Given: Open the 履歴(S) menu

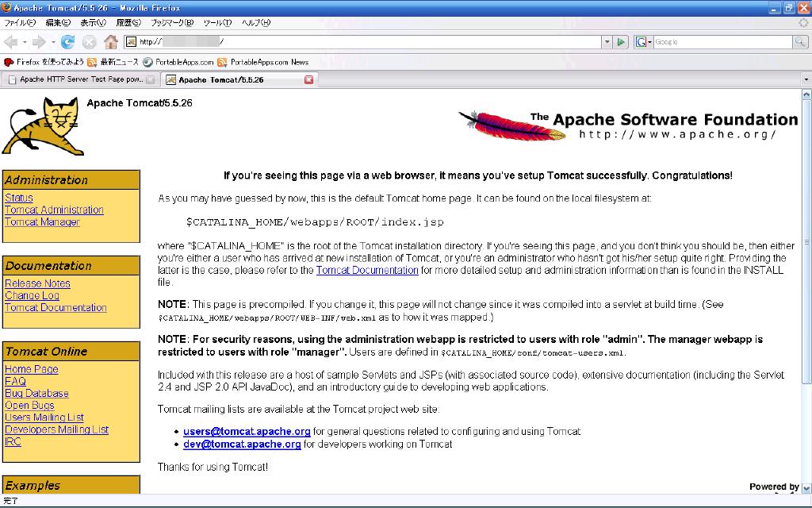Looking at the screenshot, I should (128, 23).
